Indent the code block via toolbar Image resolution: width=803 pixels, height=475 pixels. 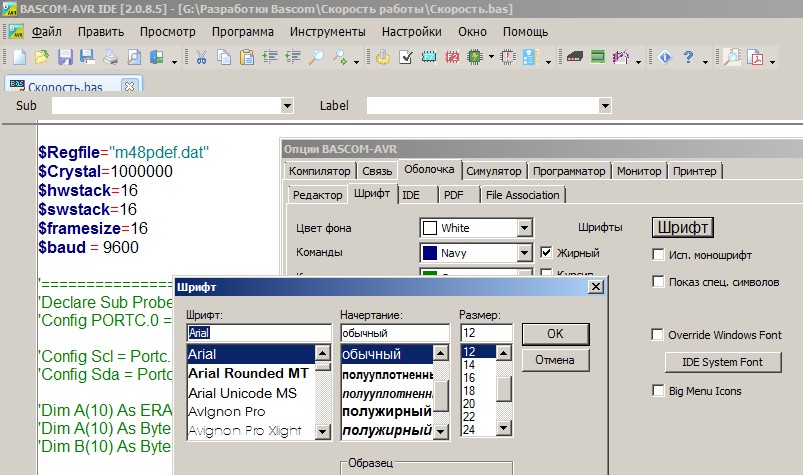(x=270, y=57)
